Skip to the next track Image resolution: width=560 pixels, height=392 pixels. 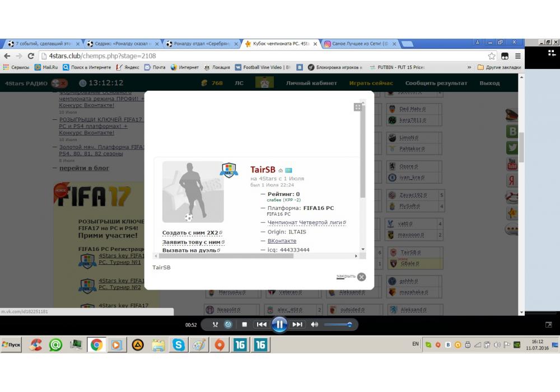(297, 325)
